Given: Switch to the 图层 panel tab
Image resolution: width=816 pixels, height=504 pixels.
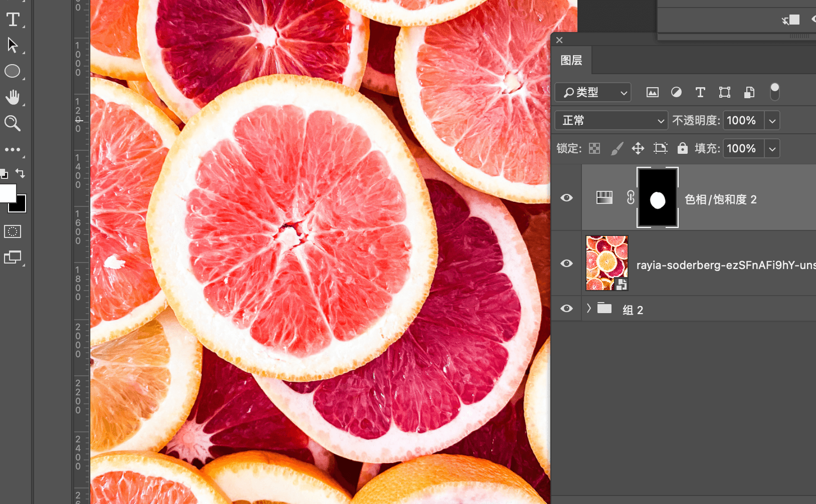Looking at the screenshot, I should (571, 61).
